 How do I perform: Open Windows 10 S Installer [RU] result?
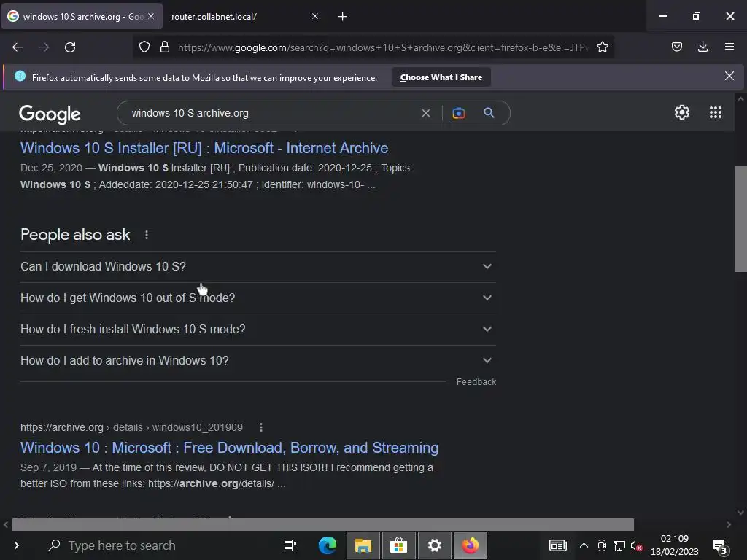coord(204,148)
